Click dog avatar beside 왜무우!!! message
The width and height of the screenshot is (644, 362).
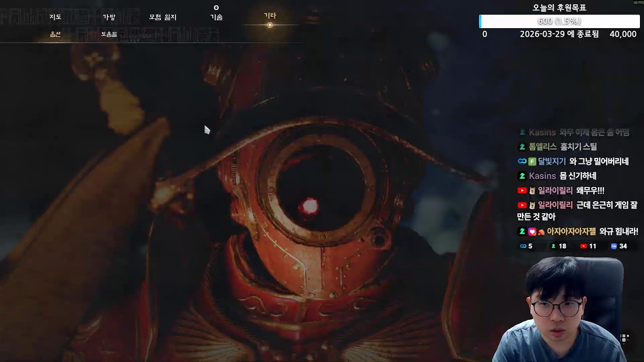click(532, 191)
